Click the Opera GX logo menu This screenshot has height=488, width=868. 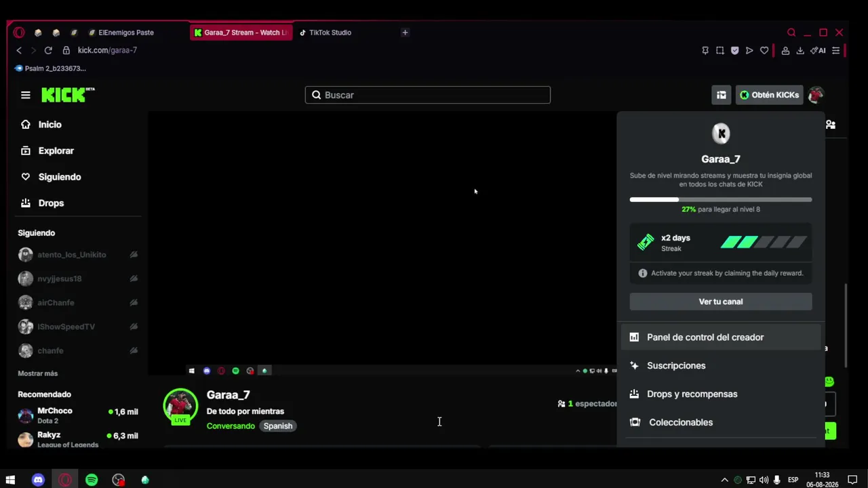(19, 33)
